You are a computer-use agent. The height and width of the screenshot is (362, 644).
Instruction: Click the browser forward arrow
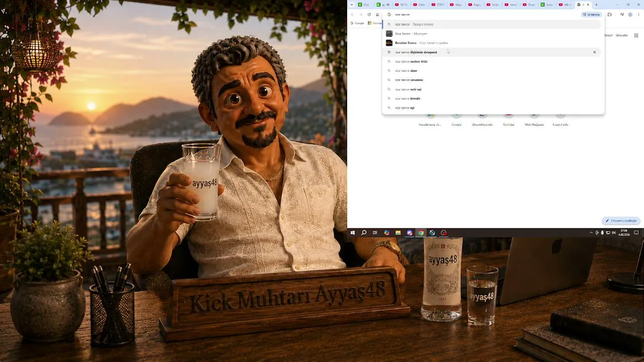click(360, 15)
